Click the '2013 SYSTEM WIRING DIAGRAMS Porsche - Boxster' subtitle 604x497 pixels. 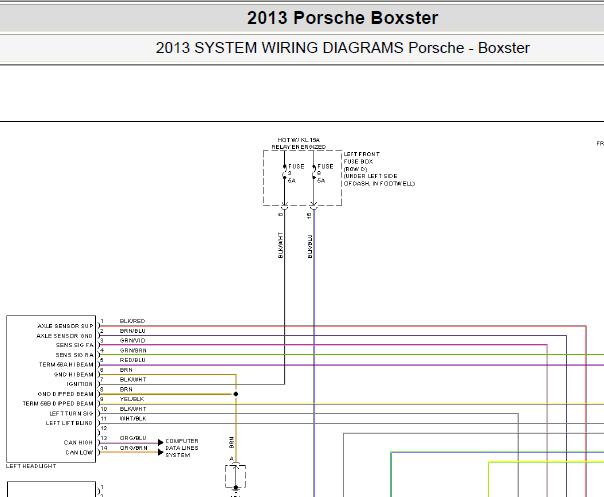[342, 48]
